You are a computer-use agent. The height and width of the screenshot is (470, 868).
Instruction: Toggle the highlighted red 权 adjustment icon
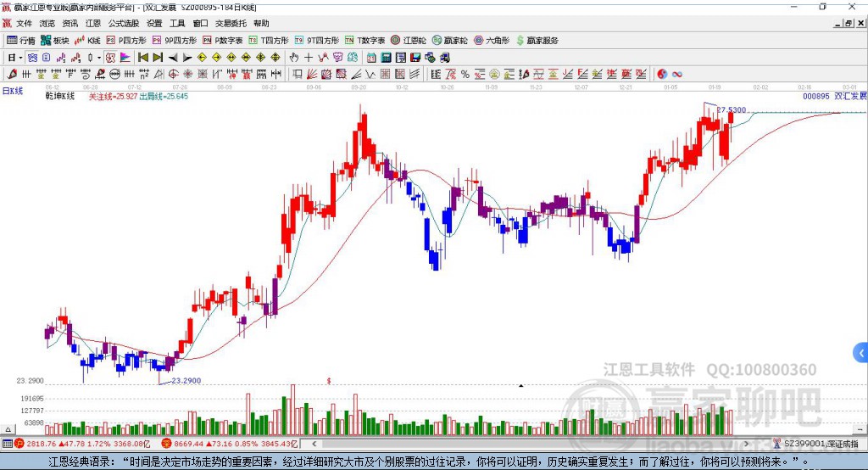tap(111, 58)
